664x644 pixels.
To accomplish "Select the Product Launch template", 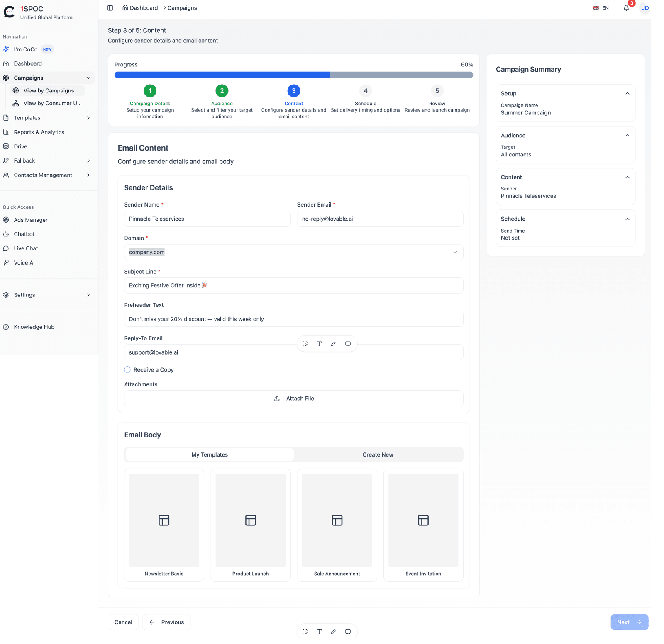I will [251, 525].
